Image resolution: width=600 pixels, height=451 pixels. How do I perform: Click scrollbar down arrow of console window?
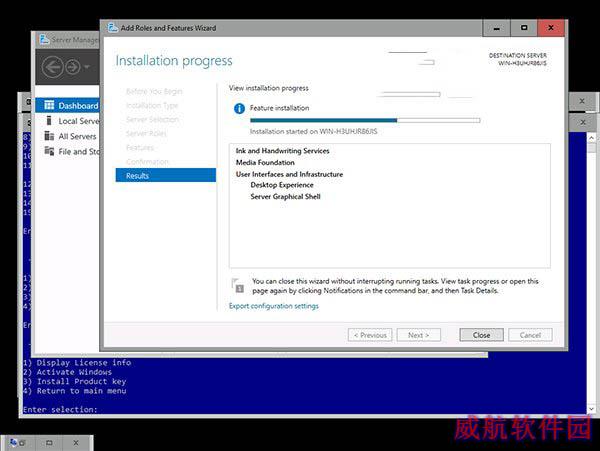pyautogui.click(x=591, y=409)
